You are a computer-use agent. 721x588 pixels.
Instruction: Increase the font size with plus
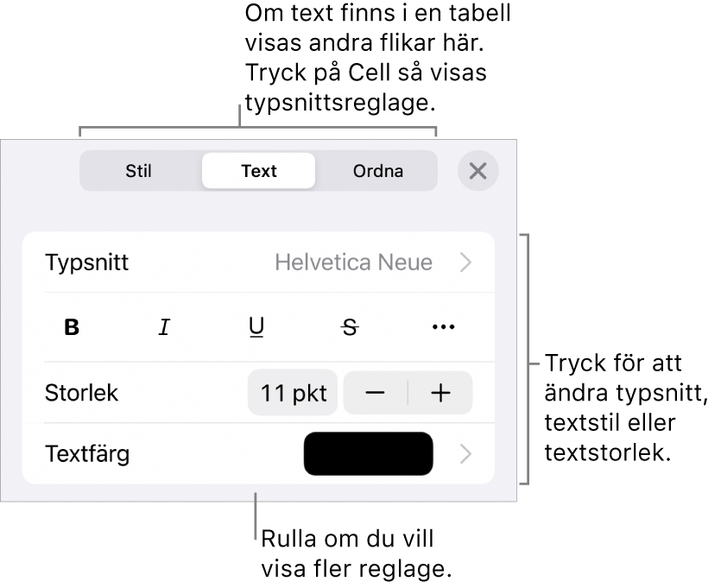point(439,392)
